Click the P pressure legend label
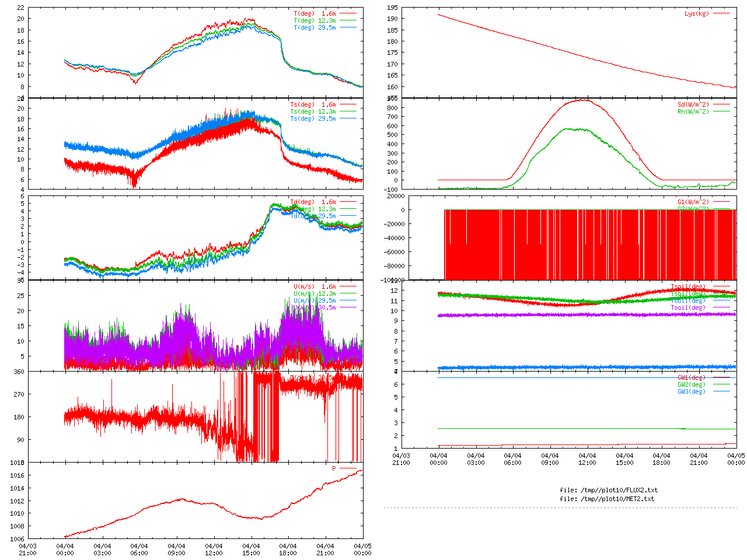Image resolution: width=747 pixels, height=560 pixels. click(x=334, y=468)
